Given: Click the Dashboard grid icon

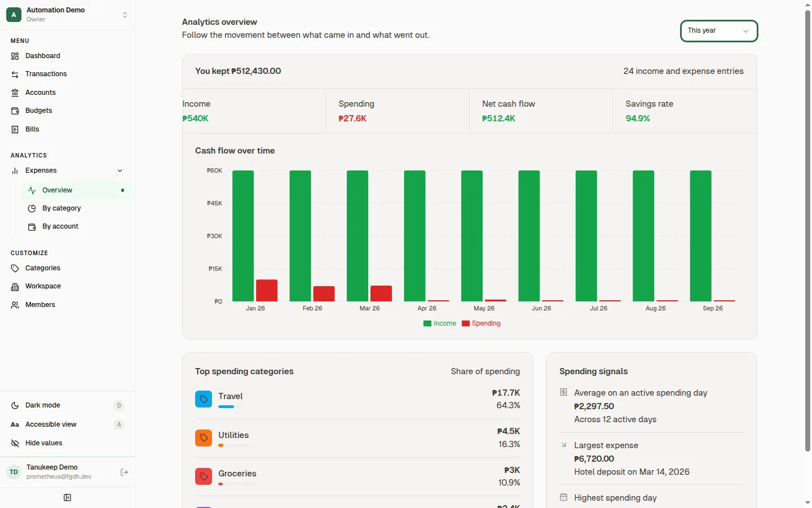Looking at the screenshot, I should pyautogui.click(x=15, y=56).
